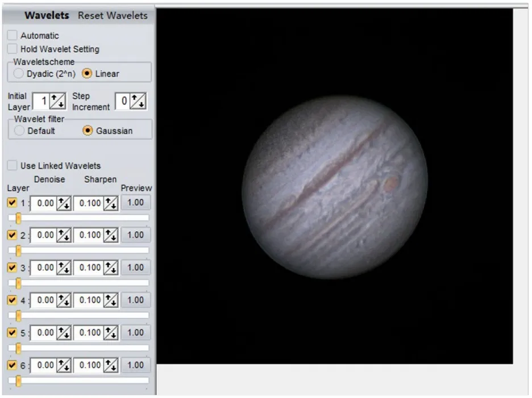Click Layer 4 Sharpen 0.100 field
This screenshot has width=532, height=398.
coord(89,300)
